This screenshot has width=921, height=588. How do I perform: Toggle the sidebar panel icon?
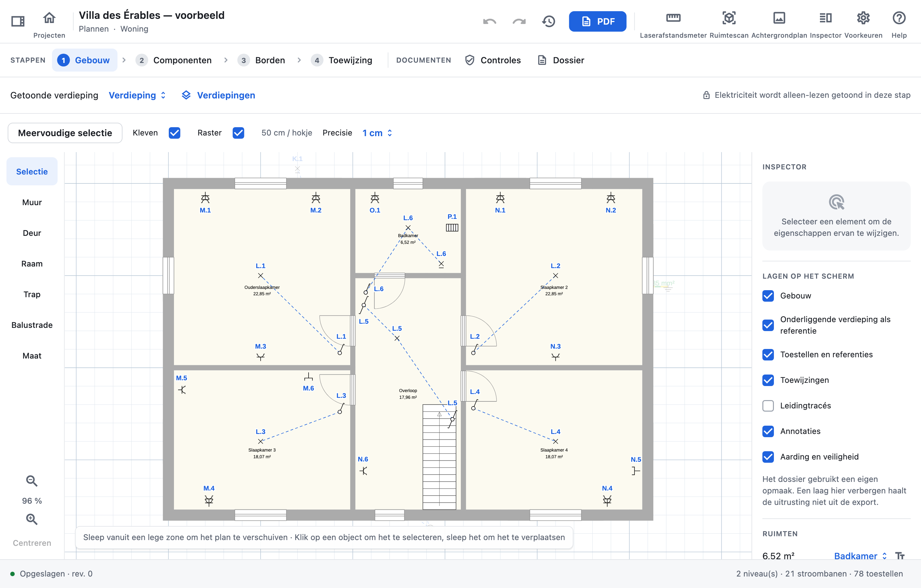click(18, 21)
